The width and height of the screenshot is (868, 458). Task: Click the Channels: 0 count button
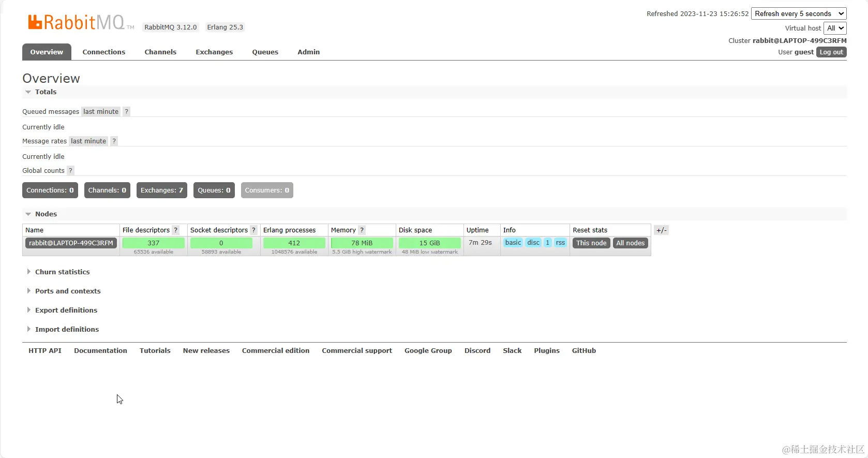107,190
